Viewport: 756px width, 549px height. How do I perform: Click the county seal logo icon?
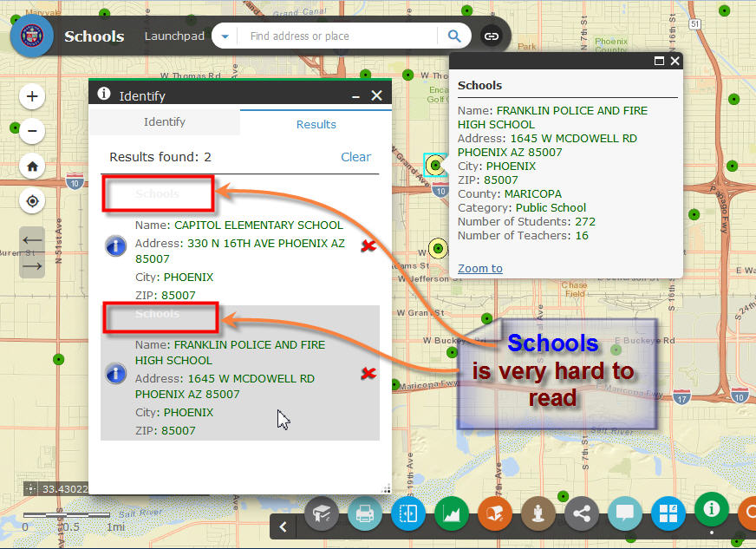click(32, 36)
